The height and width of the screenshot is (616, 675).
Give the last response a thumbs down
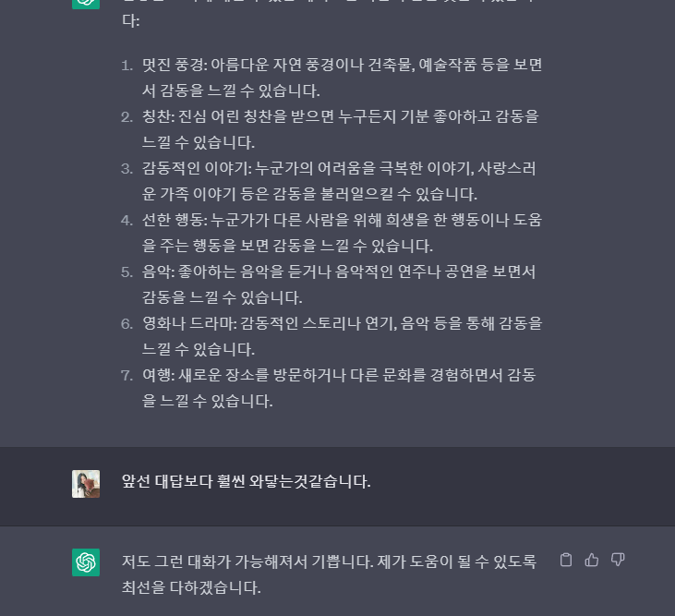pyautogui.click(x=618, y=560)
